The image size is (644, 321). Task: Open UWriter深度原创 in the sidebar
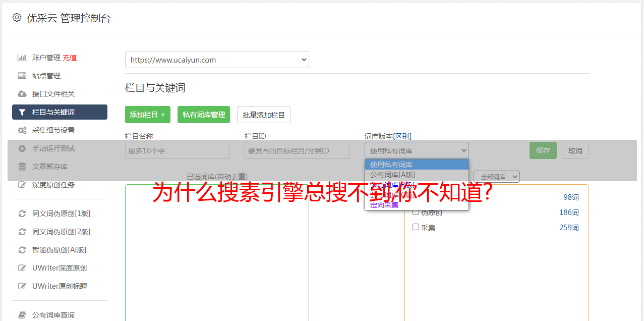[x=60, y=268]
